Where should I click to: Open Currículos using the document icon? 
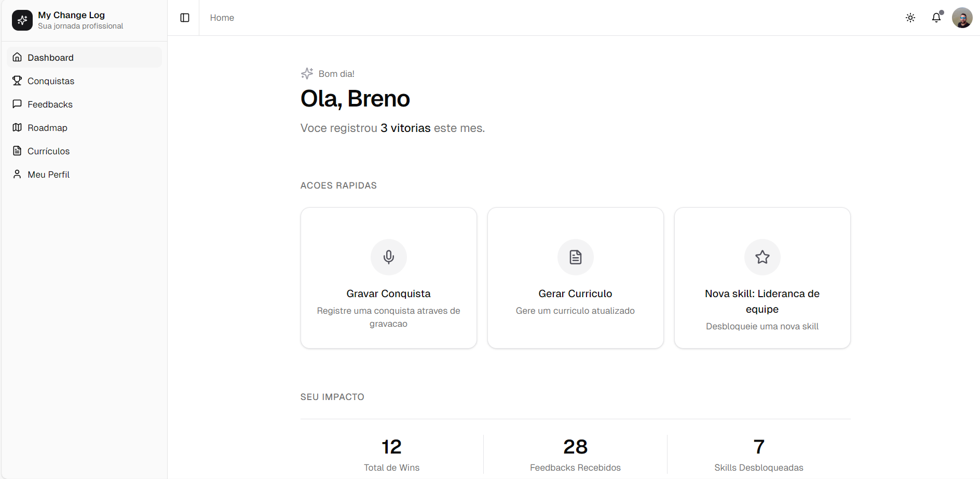pos(17,151)
